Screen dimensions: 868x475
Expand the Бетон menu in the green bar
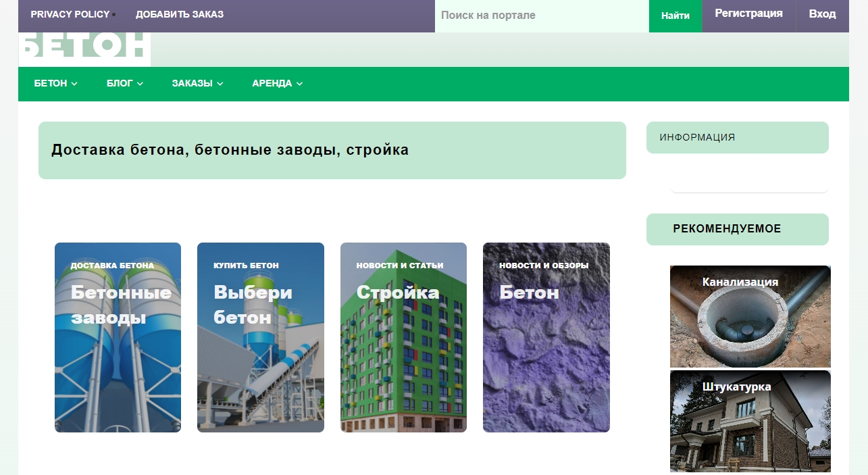[x=56, y=84]
